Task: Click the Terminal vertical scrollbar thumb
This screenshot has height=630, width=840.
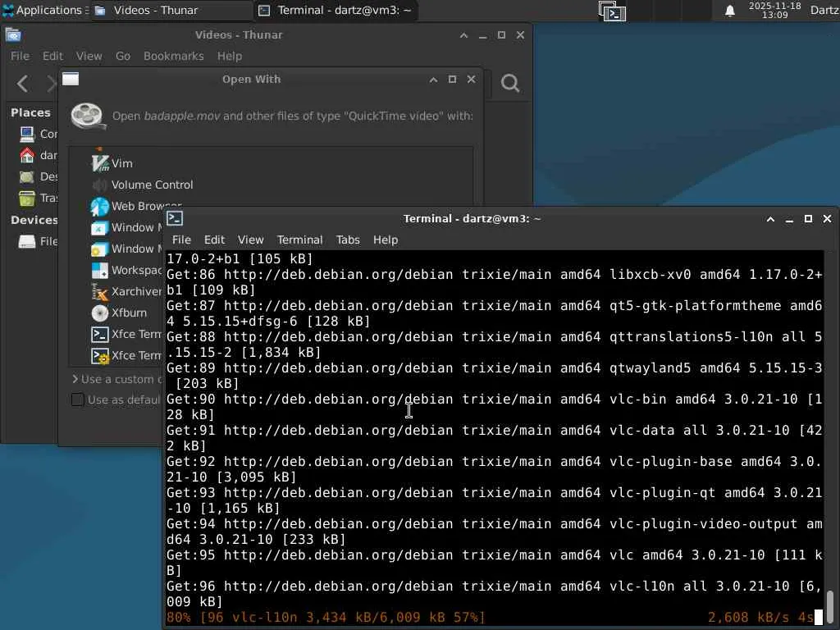Action: click(830, 606)
